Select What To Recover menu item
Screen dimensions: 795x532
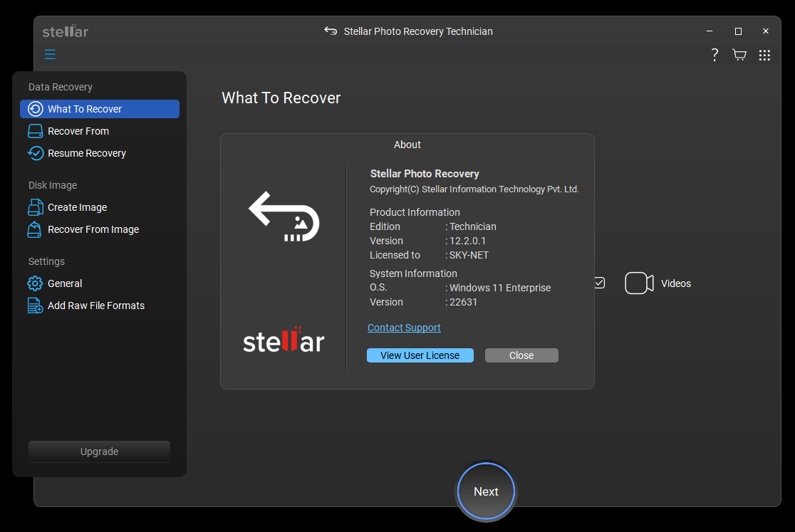[x=100, y=109]
